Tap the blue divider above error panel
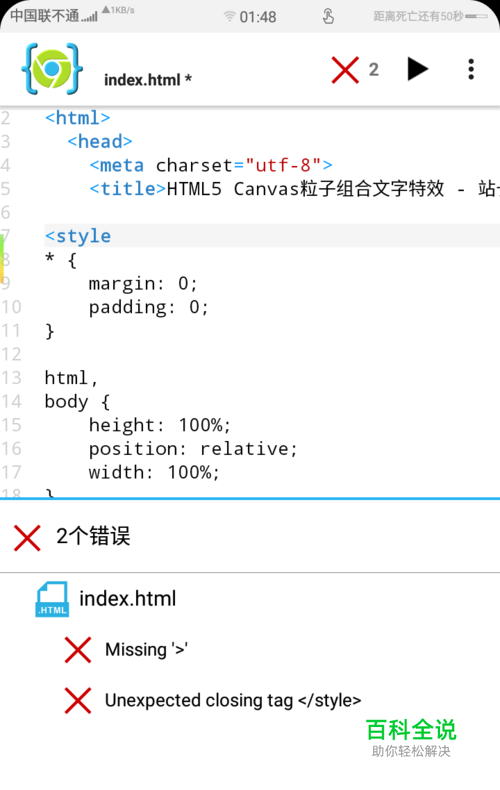The width and height of the screenshot is (500, 790). pyautogui.click(x=250, y=499)
